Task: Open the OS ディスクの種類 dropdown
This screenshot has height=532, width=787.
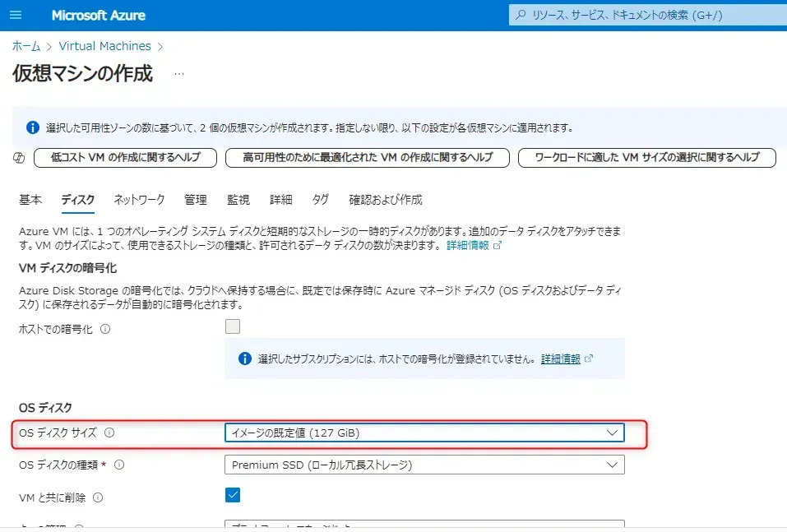Action: [424, 465]
